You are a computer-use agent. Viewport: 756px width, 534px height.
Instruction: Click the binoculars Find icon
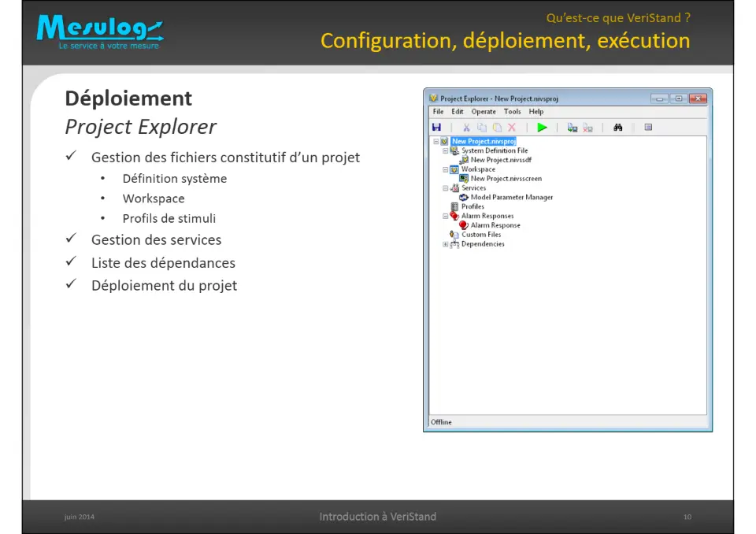point(617,128)
